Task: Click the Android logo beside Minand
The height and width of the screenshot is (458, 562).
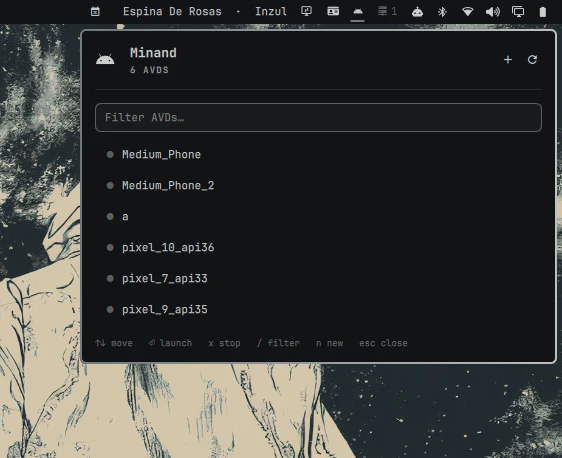Action: pyautogui.click(x=105, y=59)
